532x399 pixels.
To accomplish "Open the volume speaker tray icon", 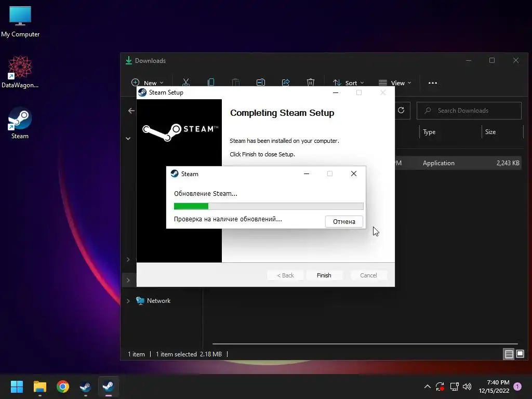I will click(x=467, y=387).
